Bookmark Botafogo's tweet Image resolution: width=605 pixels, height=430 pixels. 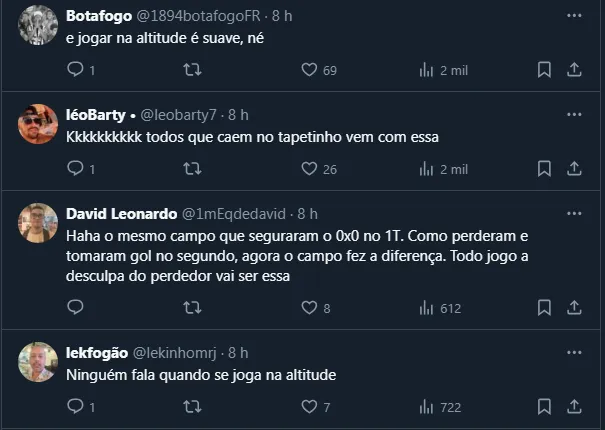tap(544, 70)
